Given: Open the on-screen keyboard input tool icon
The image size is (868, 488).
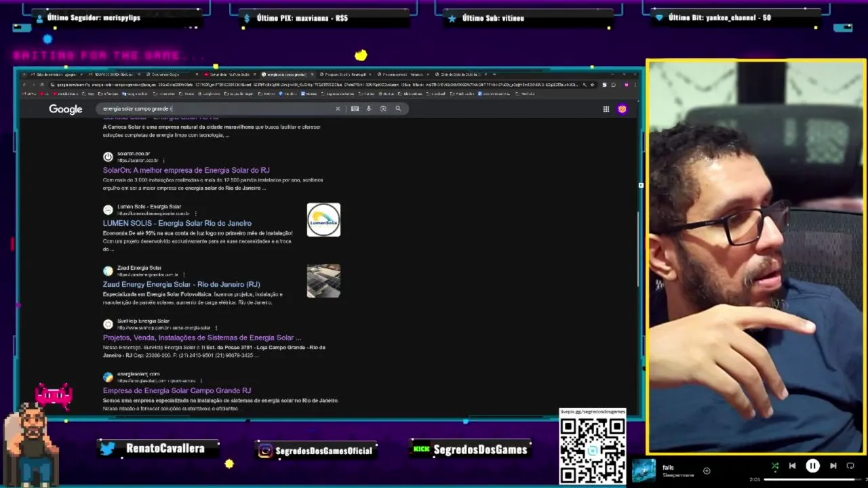Looking at the screenshot, I should [355, 108].
